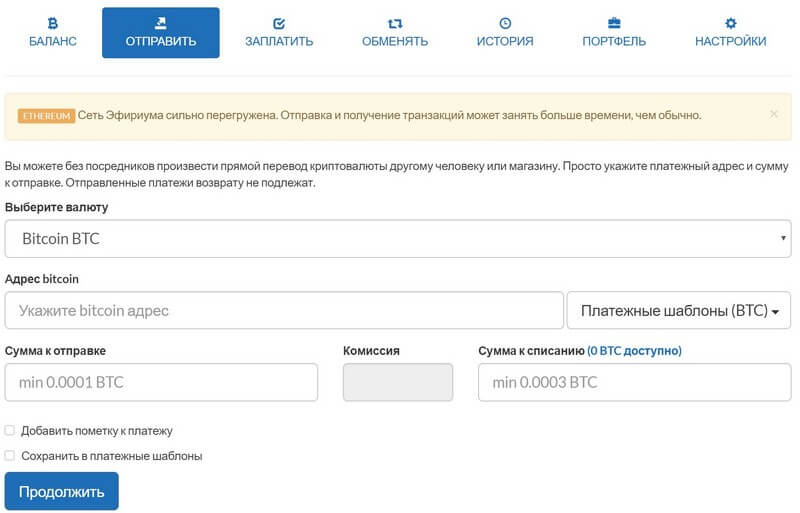Open the Обменять tab label
This screenshot has height=513, width=800.
pyautogui.click(x=394, y=41)
